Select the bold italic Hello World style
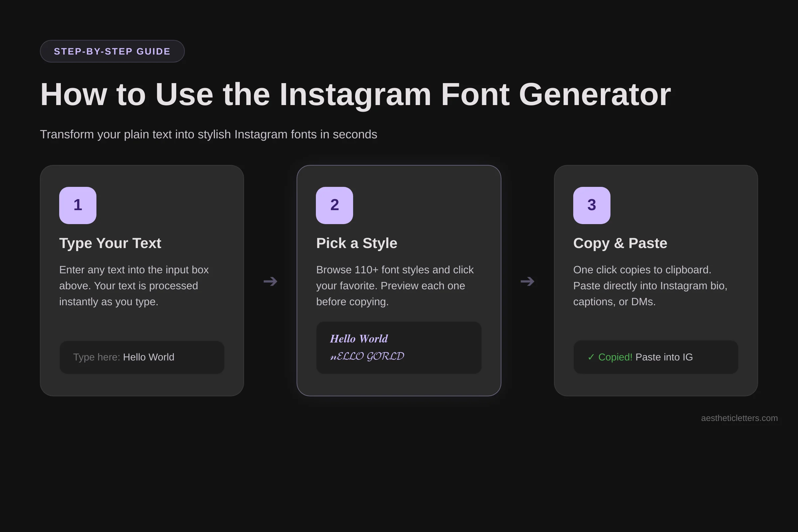Screen dimensions: 798x532 pyautogui.click(x=359, y=338)
